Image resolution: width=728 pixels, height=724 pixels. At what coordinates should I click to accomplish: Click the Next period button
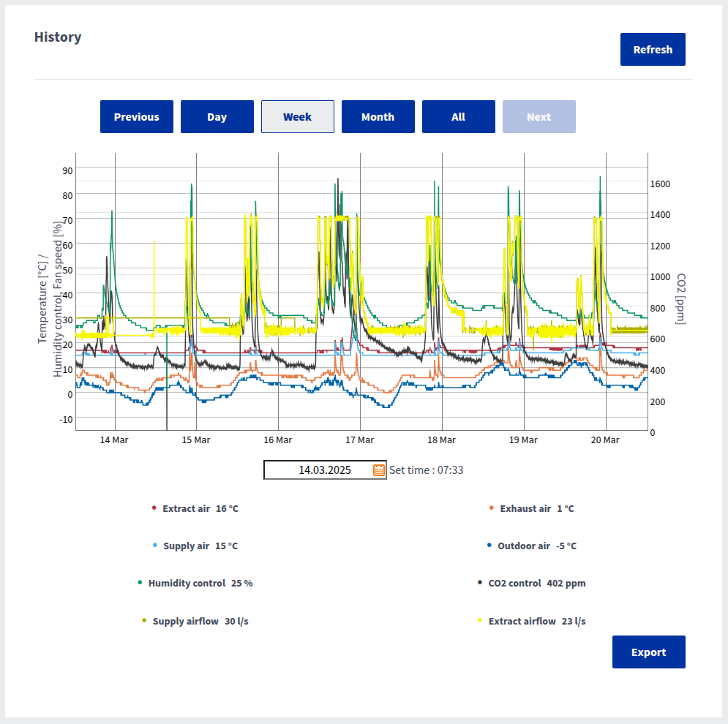tap(539, 117)
